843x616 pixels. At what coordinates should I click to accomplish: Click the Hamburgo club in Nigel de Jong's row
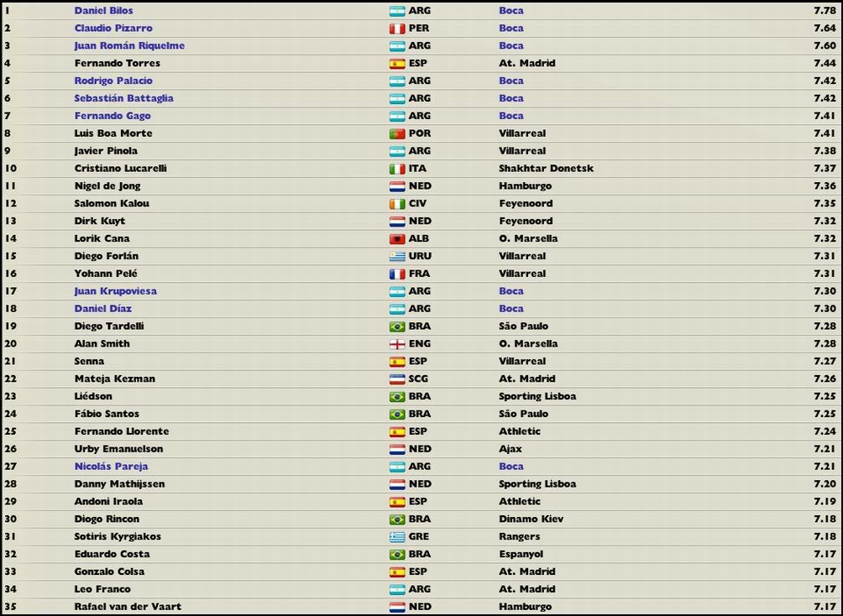526,186
